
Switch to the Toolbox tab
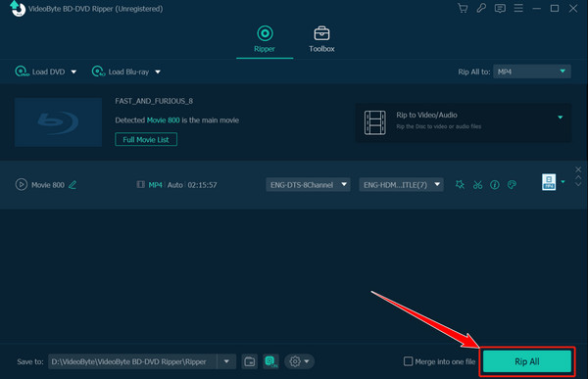[321, 39]
